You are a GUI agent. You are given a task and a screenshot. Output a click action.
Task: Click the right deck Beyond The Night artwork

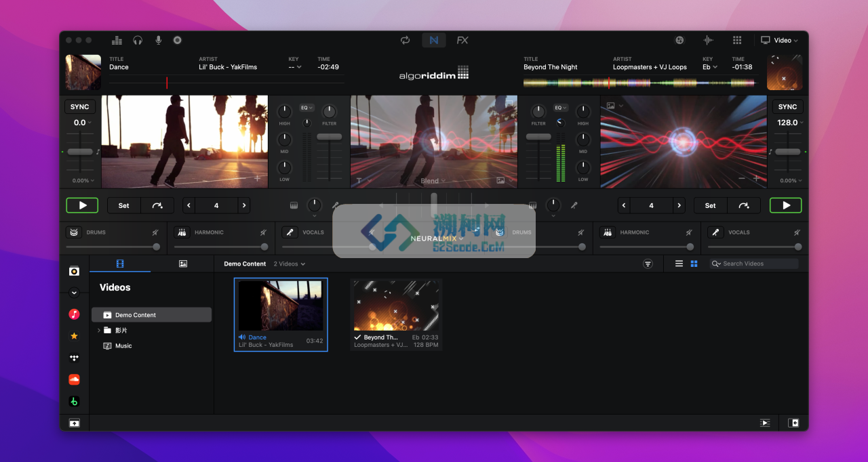785,72
